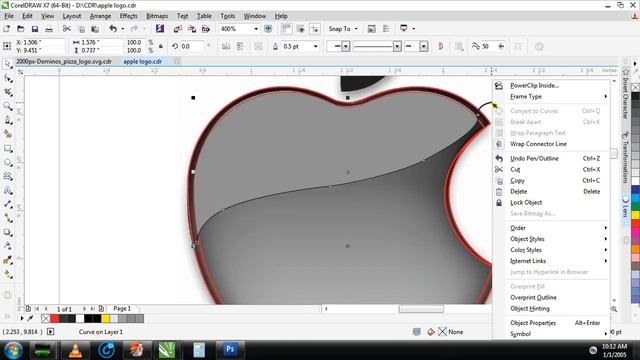Click the no-color X swatch in right palette
640x360 pixels.
[636, 88]
